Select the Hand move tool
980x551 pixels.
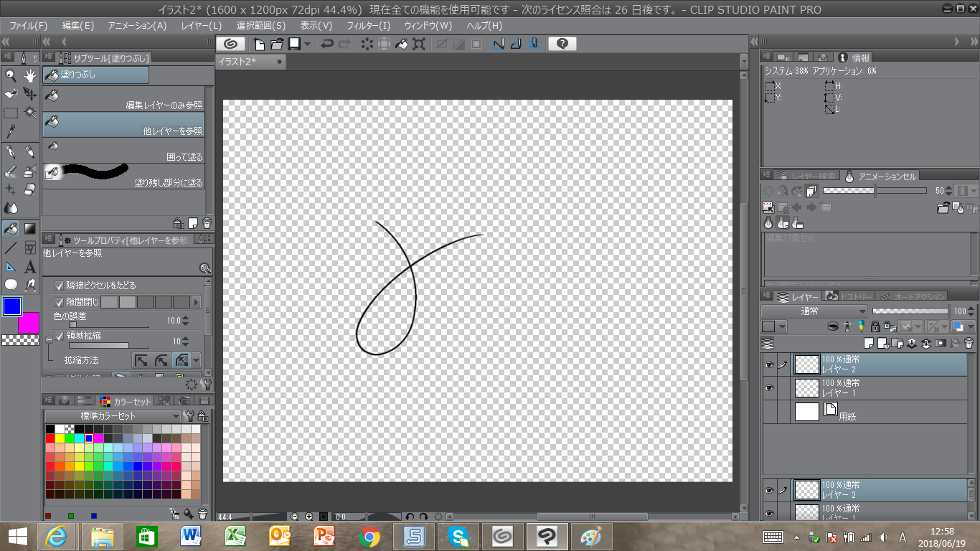tap(30, 75)
